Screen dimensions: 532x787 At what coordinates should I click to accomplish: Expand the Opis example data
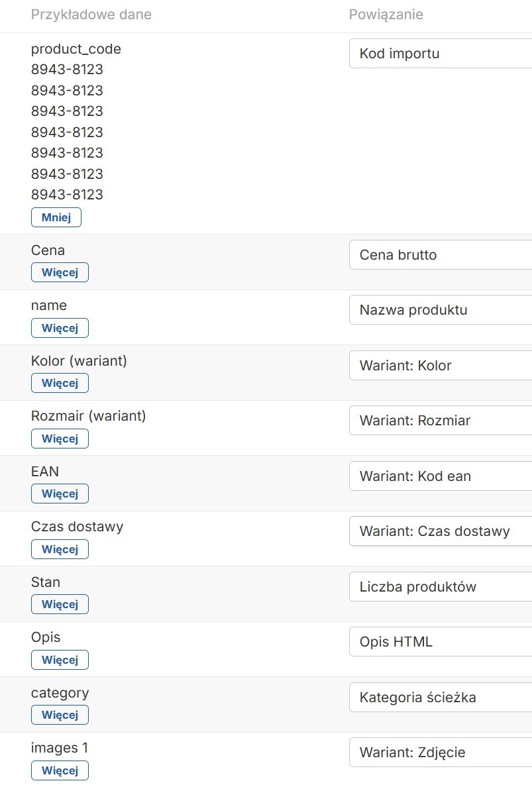pyautogui.click(x=60, y=660)
